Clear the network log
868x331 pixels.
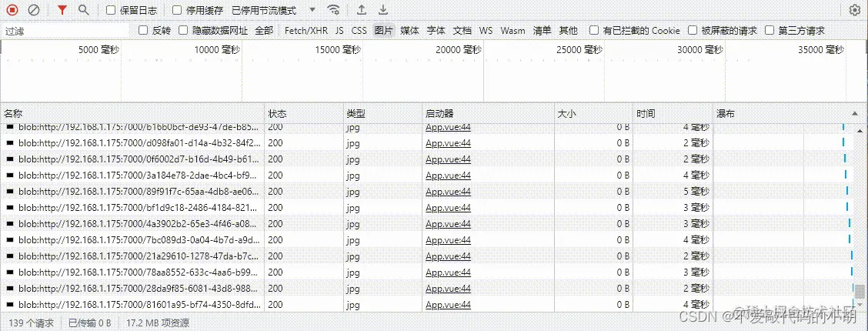[34, 10]
